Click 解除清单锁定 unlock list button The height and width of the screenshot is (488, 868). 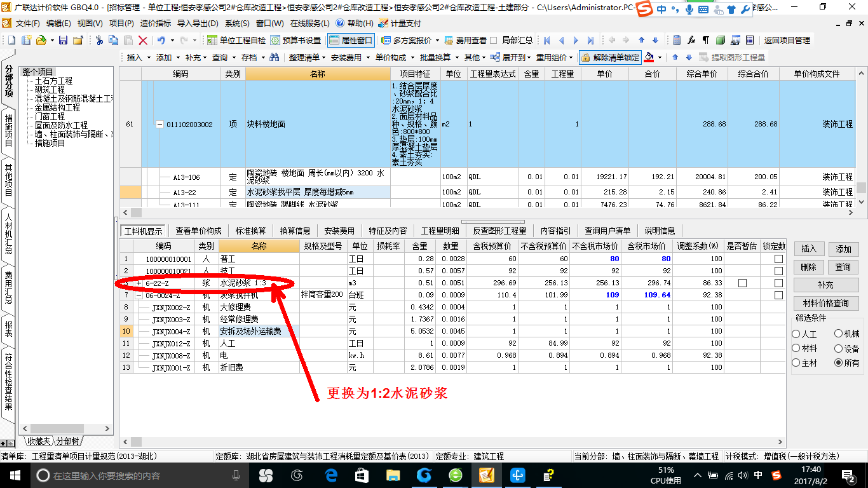coord(610,57)
